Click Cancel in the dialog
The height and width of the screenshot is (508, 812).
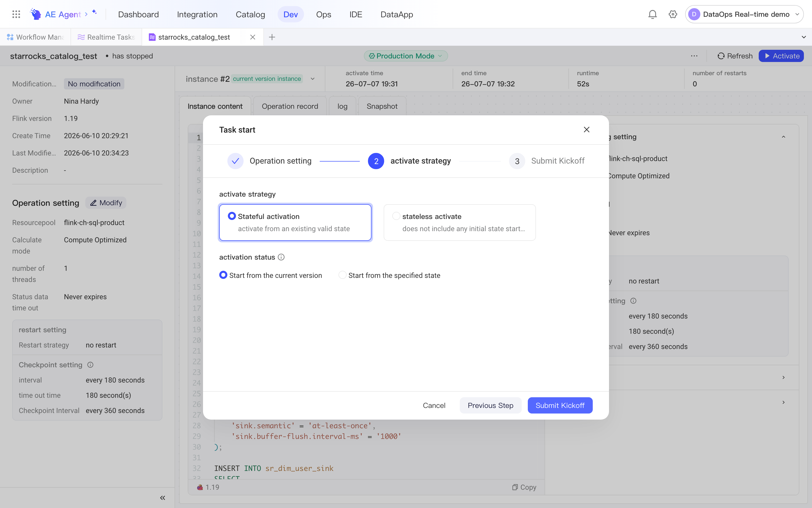point(434,406)
